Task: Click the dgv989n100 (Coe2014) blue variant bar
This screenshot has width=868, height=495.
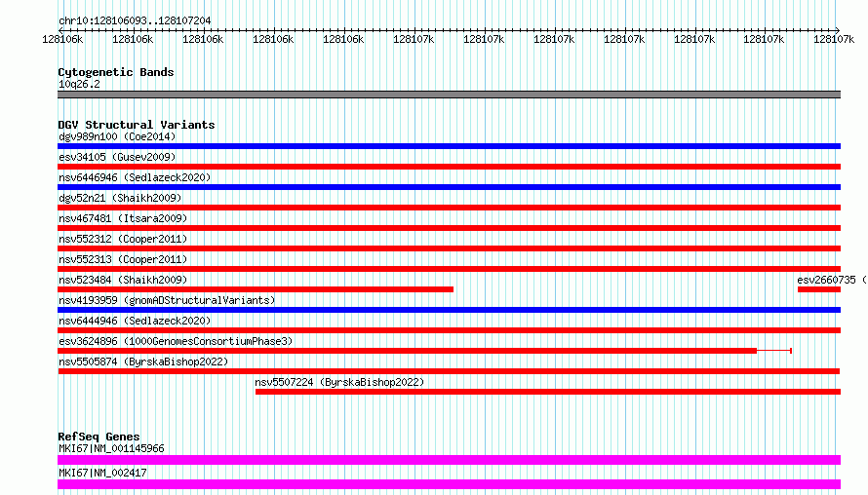Action: pyautogui.click(x=449, y=146)
